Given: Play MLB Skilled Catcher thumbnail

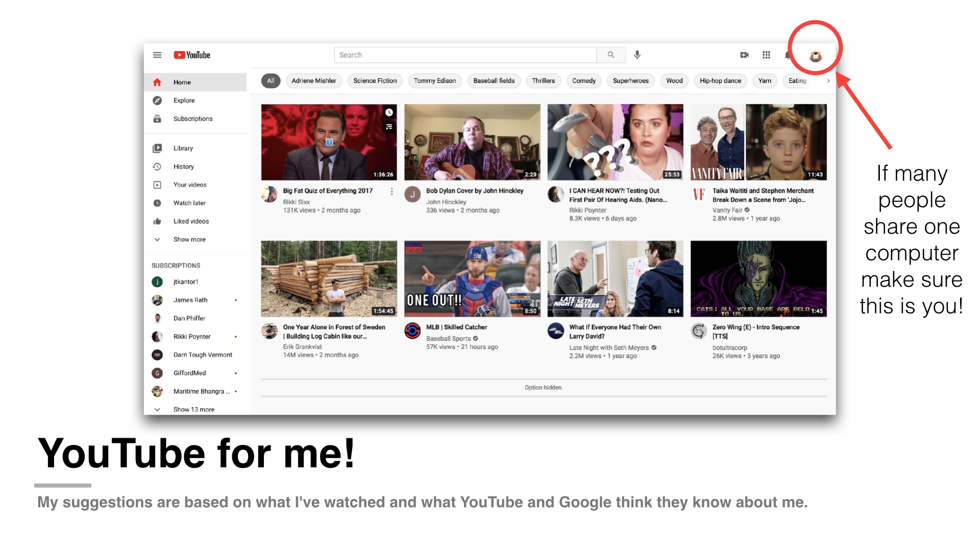Looking at the screenshot, I should pyautogui.click(x=472, y=279).
